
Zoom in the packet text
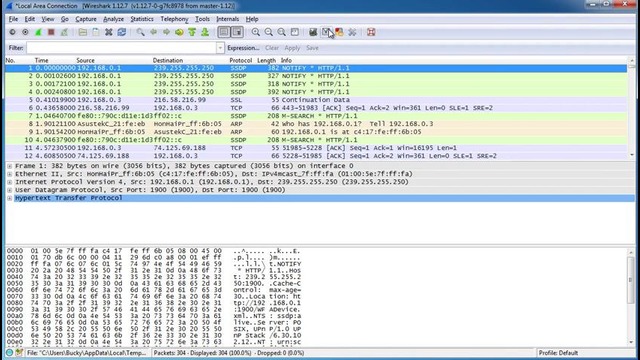pyautogui.click(x=256, y=32)
